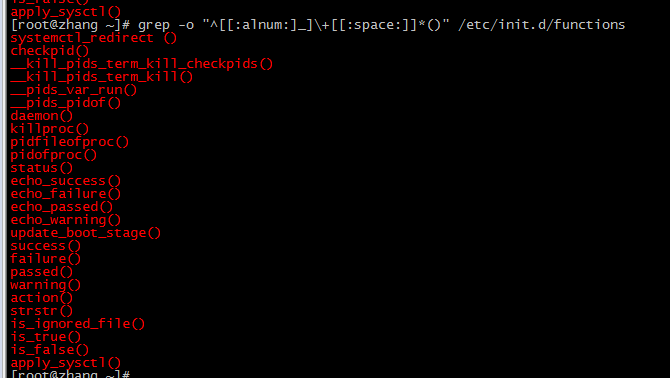Click the status() output line
Viewport: 670px width, 378px height.
tap(42, 168)
